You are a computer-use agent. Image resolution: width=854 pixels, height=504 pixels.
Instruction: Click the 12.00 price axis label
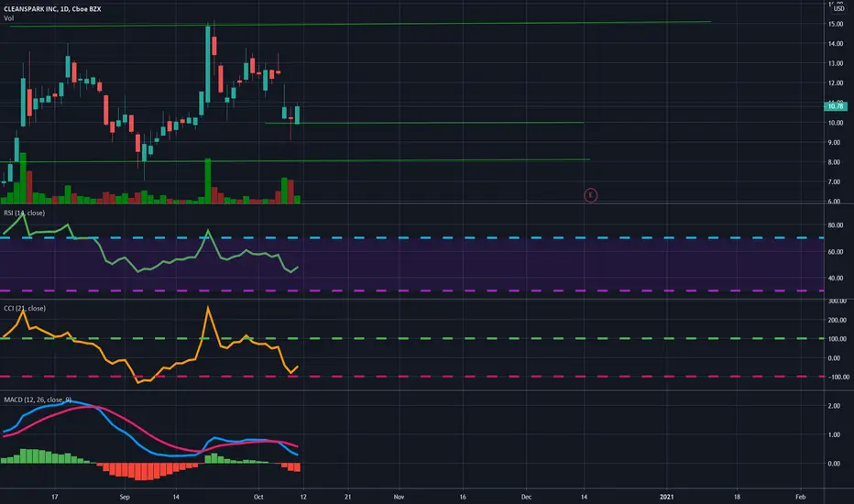coord(836,82)
